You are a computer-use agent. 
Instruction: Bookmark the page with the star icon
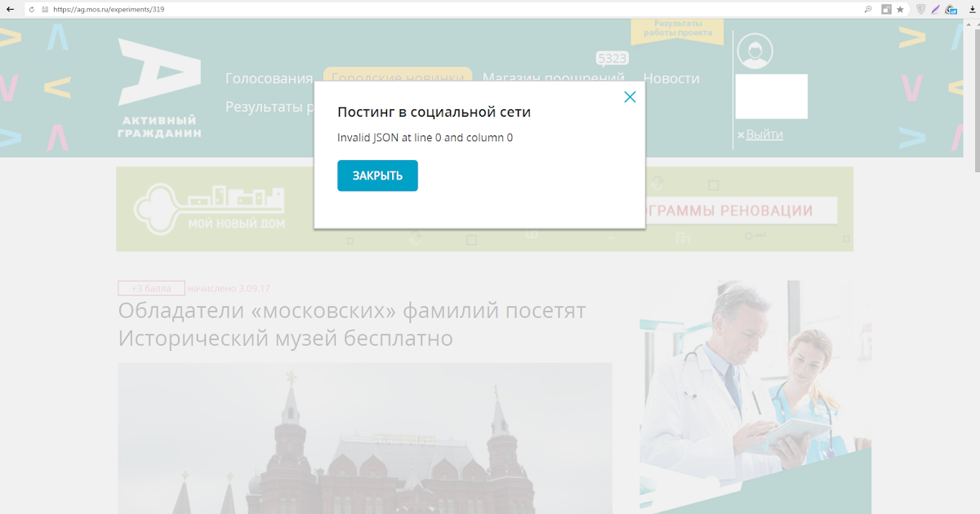(900, 9)
